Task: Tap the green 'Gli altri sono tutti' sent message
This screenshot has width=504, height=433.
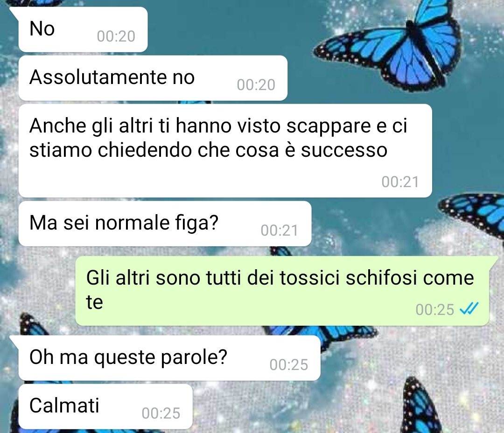Action: tap(282, 291)
